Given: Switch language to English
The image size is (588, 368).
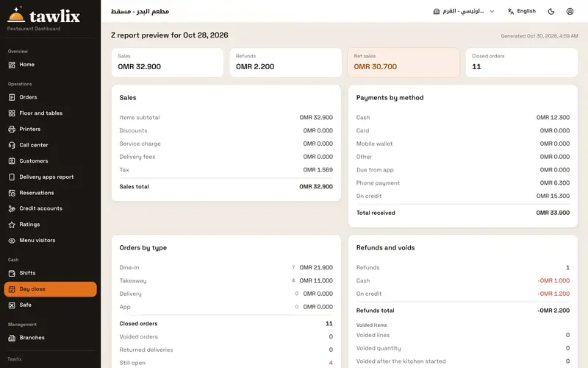Looking at the screenshot, I should click(521, 11).
